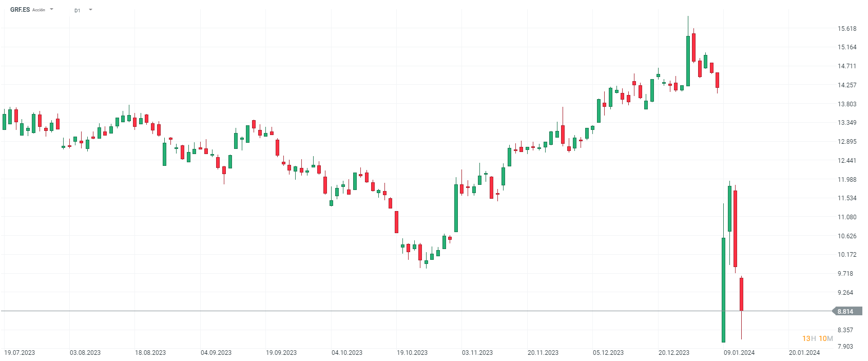Select the tallest green candle near 09.01.2024
The height and width of the screenshot is (361, 868).
coord(723,290)
